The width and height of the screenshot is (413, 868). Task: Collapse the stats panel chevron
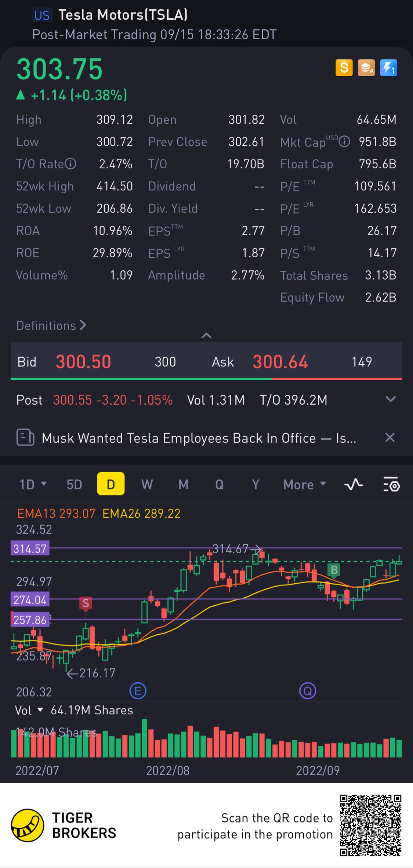click(206, 335)
